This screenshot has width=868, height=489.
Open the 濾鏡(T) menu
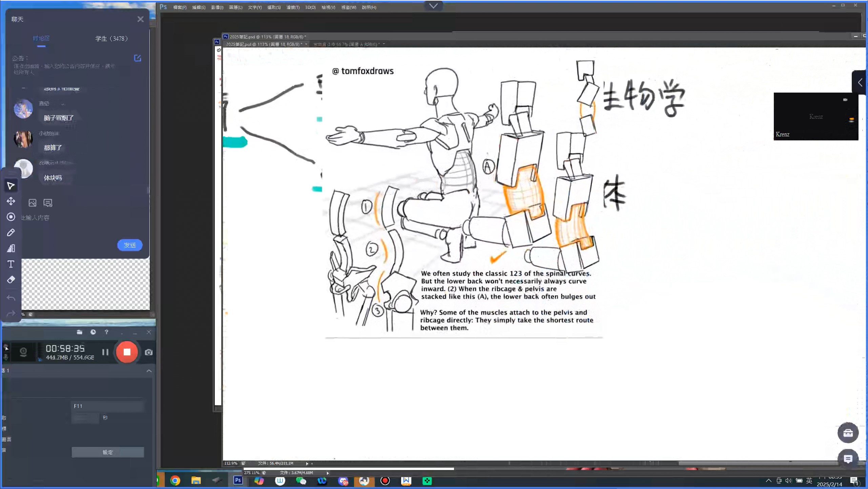[x=293, y=7]
